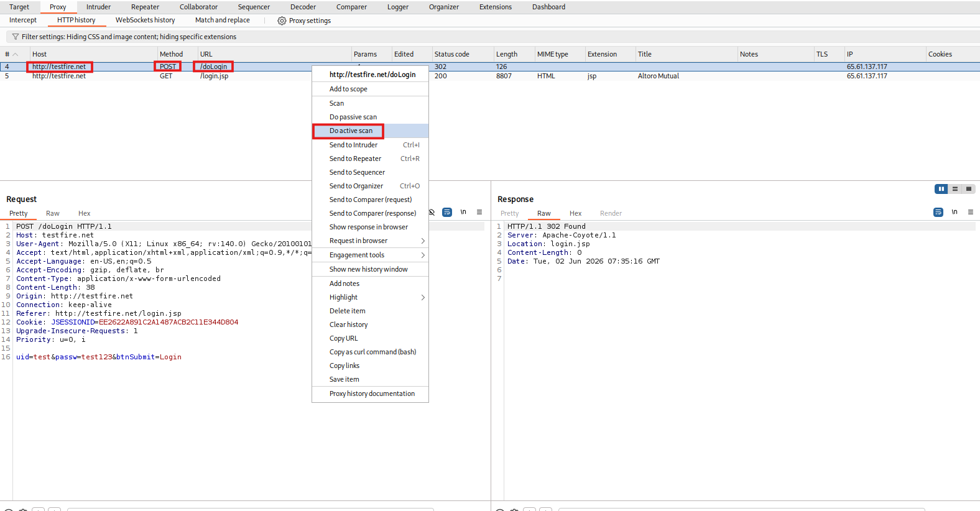Open the Response pane hamburger options menu

[x=971, y=212]
